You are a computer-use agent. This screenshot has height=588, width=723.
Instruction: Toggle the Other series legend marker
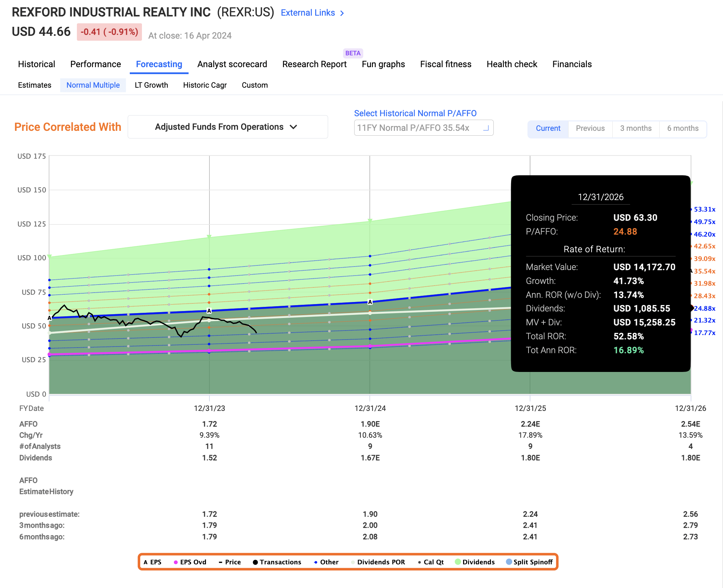click(x=316, y=562)
